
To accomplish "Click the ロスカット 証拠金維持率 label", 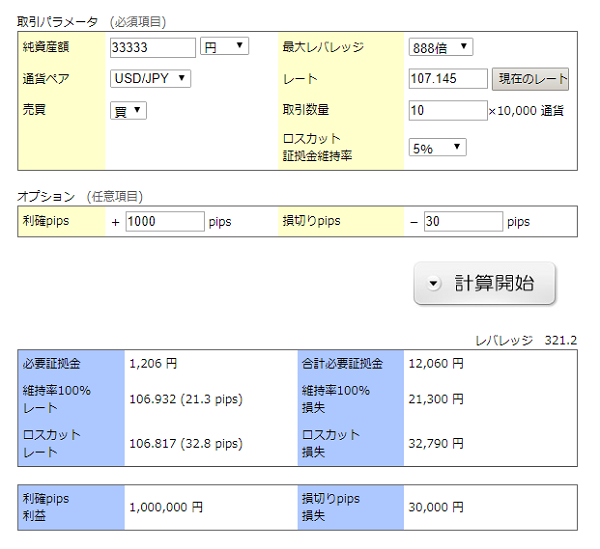I will click(317, 147).
